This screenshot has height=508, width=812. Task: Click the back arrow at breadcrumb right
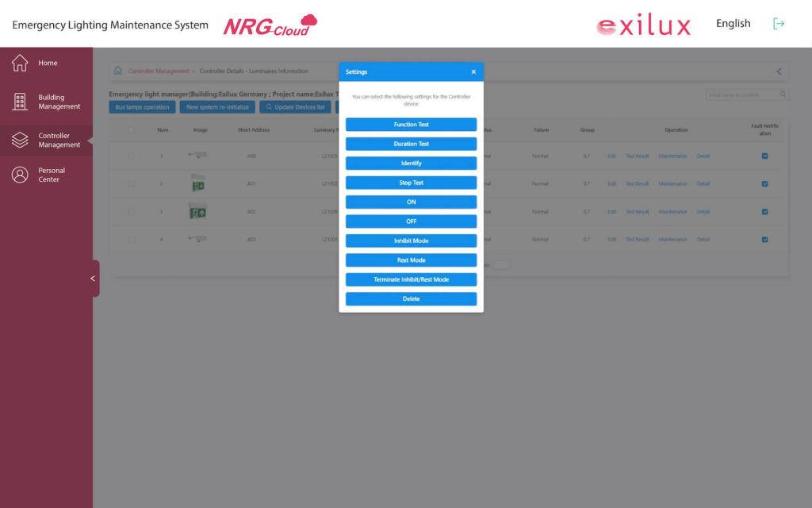(779, 71)
